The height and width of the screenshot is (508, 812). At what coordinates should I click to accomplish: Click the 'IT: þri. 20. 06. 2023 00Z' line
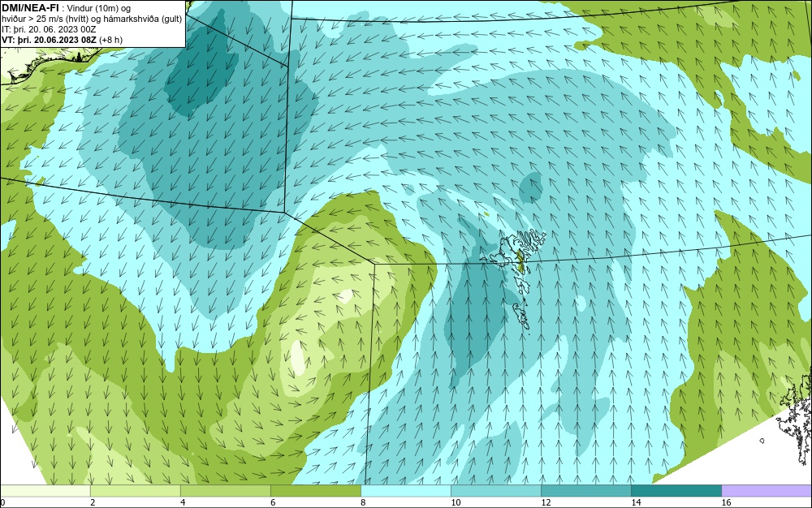tap(49, 29)
